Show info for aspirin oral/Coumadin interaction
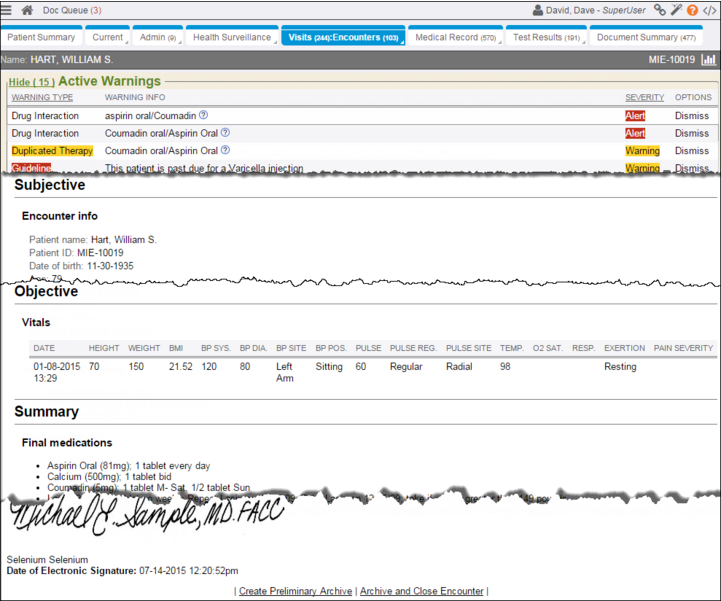Viewport: 721px width, 601px height. (x=203, y=115)
